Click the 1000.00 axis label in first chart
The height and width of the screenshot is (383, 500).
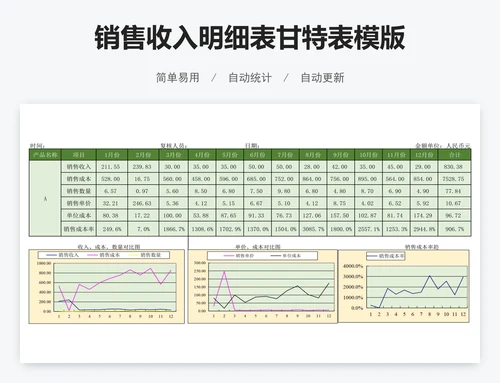click(44, 263)
